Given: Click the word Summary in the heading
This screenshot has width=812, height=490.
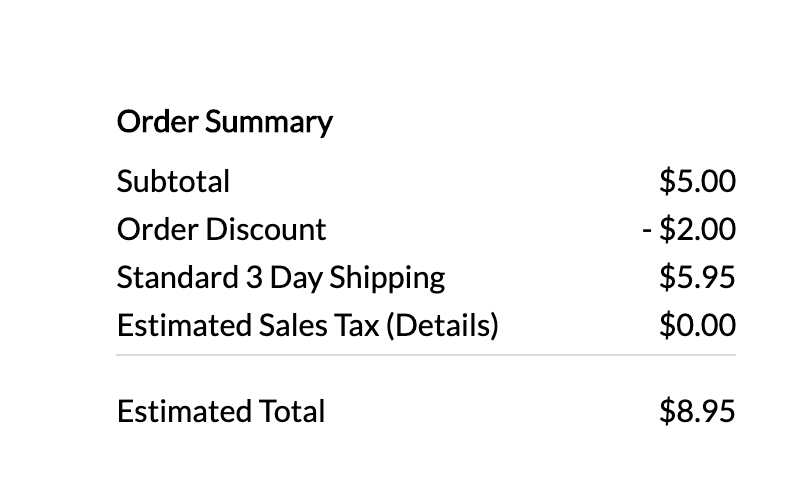Looking at the screenshot, I should pos(269,123).
